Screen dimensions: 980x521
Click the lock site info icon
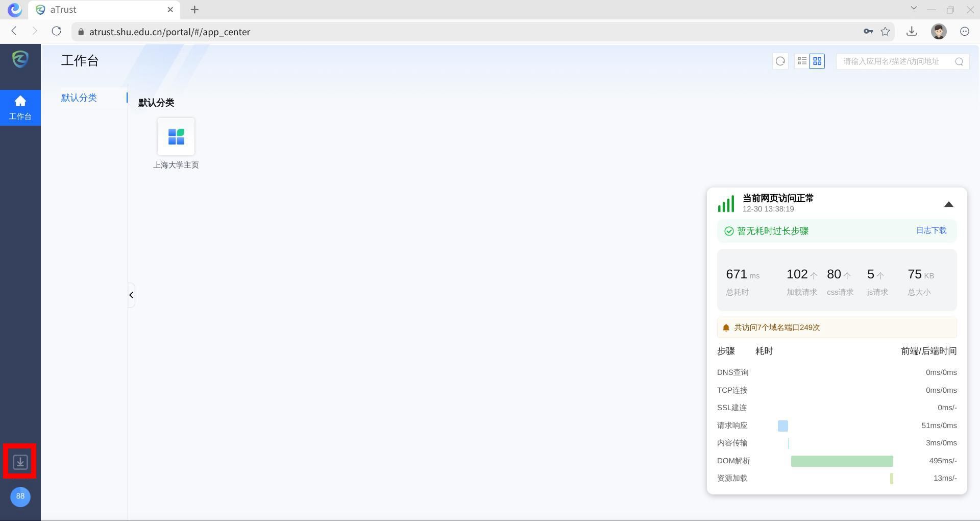pyautogui.click(x=81, y=32)
